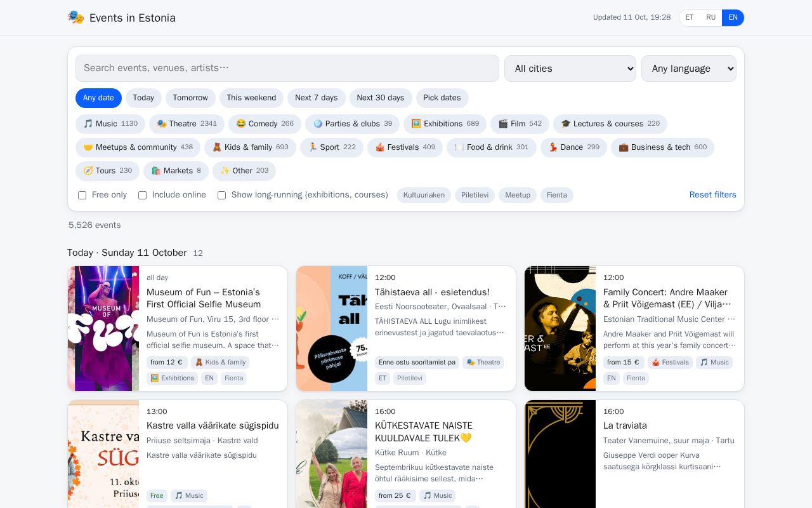Open the Pick dates selector

pyautogui.click(x=442, y=98)
